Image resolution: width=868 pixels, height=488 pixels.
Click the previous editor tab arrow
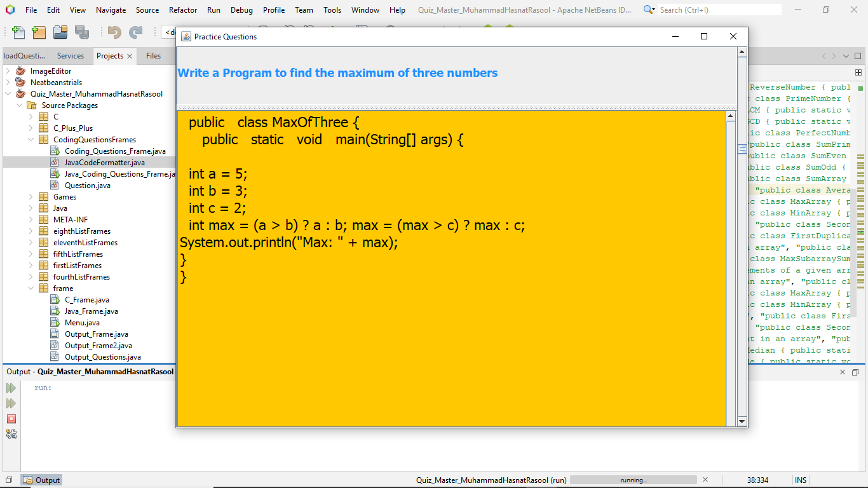(824, 56)
